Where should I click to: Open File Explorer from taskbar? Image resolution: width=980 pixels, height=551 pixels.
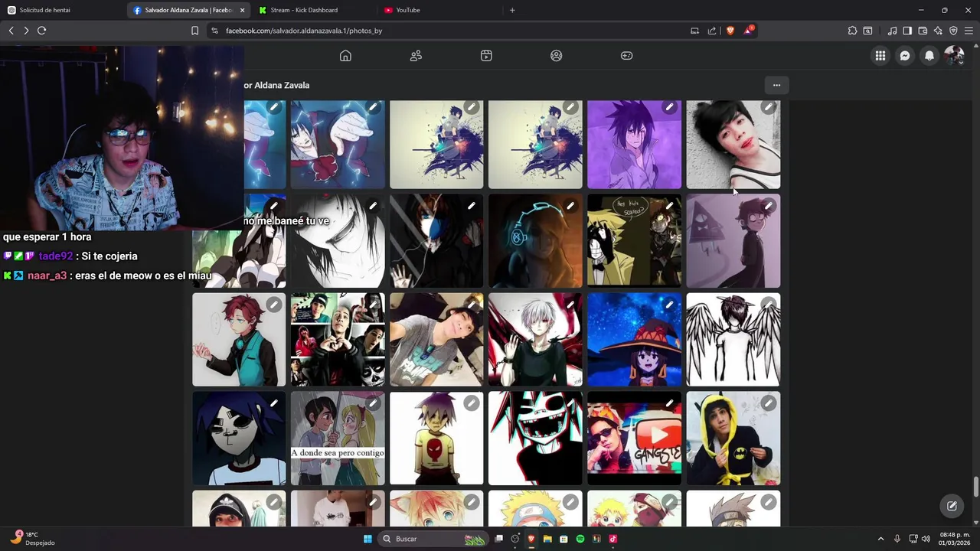[x=547, y=539]
